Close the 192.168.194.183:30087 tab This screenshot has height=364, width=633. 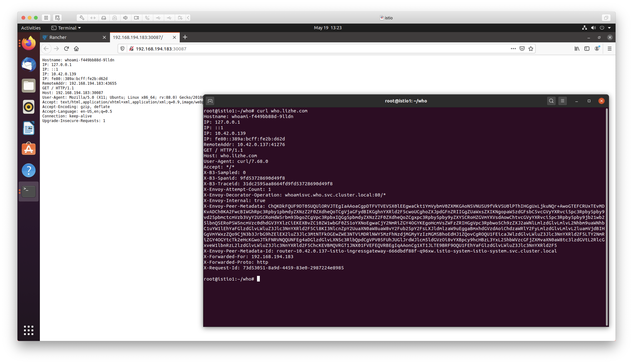pyautogui.click(x=174, y=37)
